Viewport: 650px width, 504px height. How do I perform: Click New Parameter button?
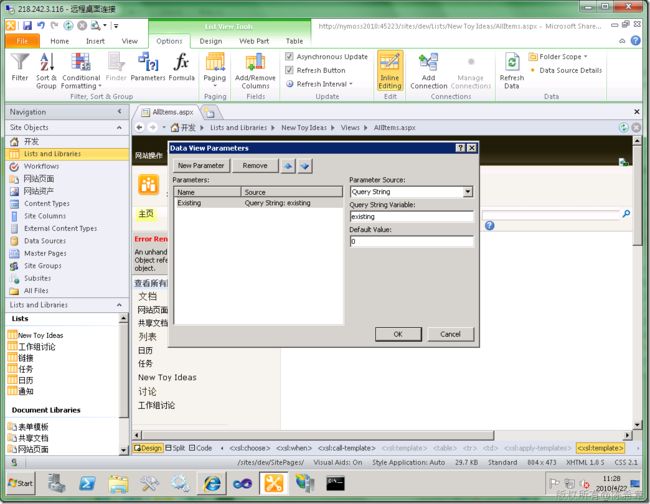[201, 165]
